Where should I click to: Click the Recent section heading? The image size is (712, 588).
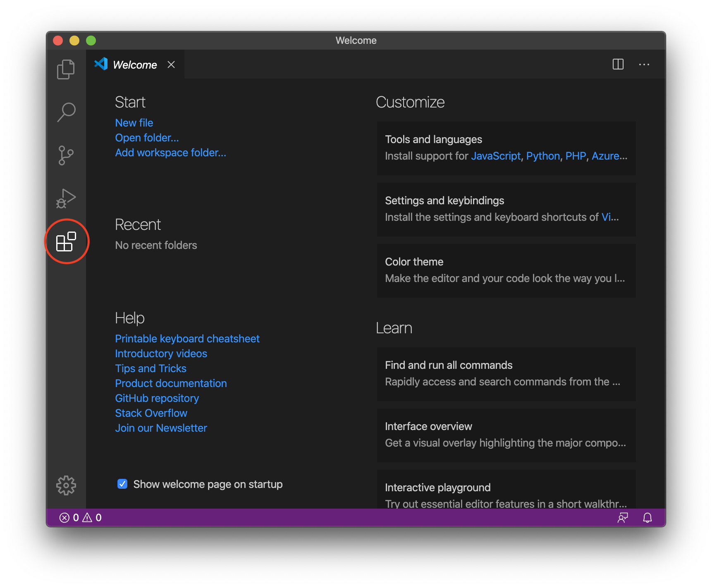coord(138,225)
